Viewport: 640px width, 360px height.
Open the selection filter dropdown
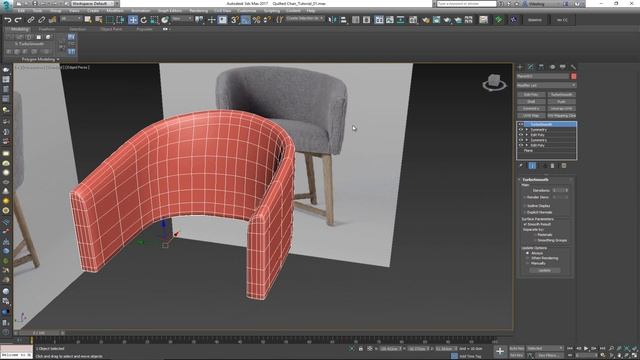pyautogui.click(x=71, y=19)
